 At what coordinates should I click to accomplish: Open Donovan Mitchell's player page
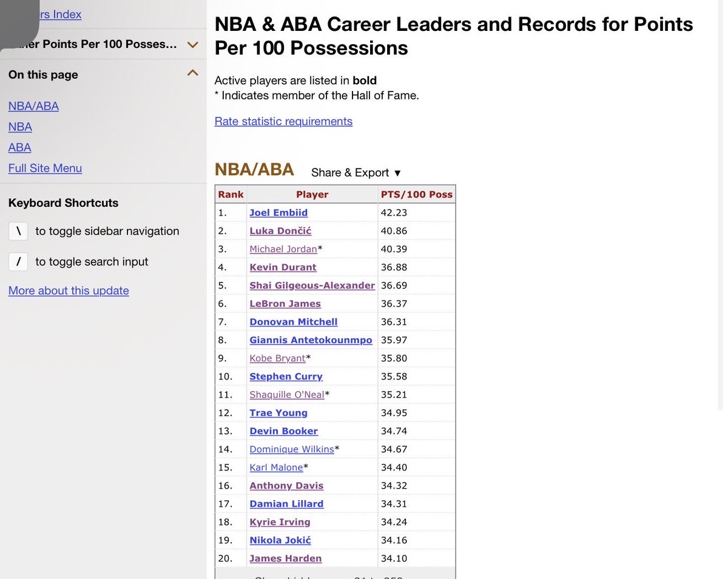[294, 322]
